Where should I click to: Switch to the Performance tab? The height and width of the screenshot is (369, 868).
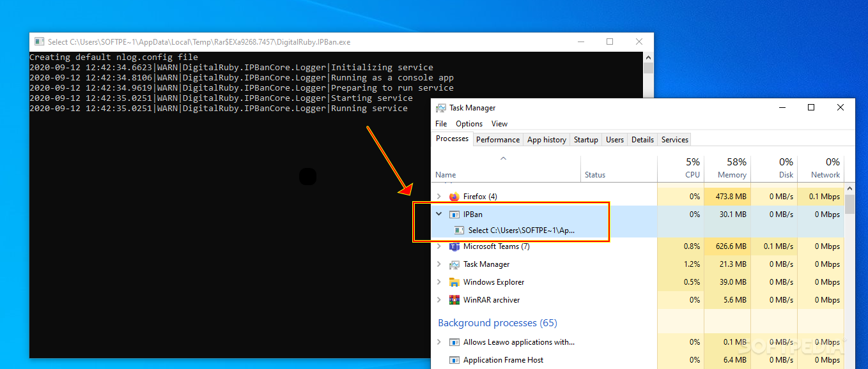pyautogui.click(x=498, y=140)
